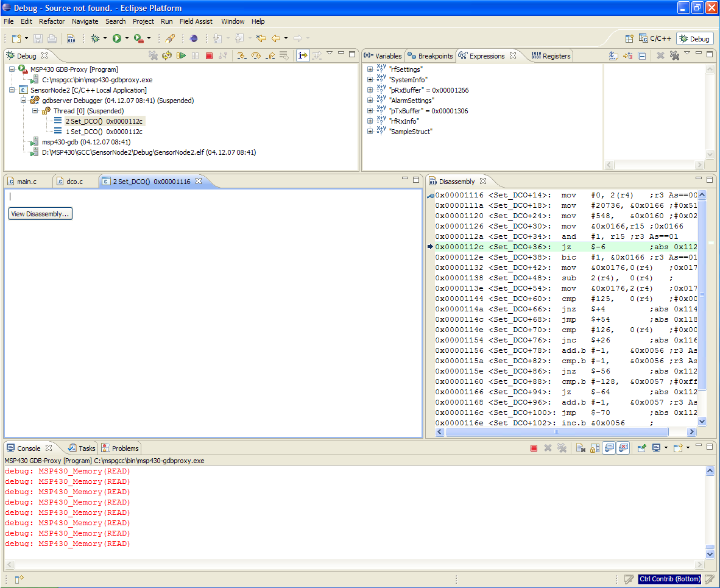Click the green Run button in main toolbar
This screenshot has width=720, height=588.
tap(116, 38)
